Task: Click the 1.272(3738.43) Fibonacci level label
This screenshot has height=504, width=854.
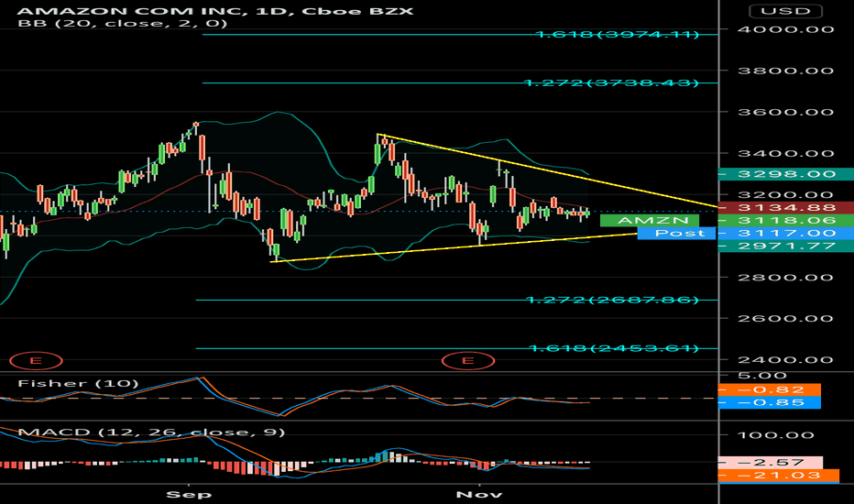Action: 611,82
